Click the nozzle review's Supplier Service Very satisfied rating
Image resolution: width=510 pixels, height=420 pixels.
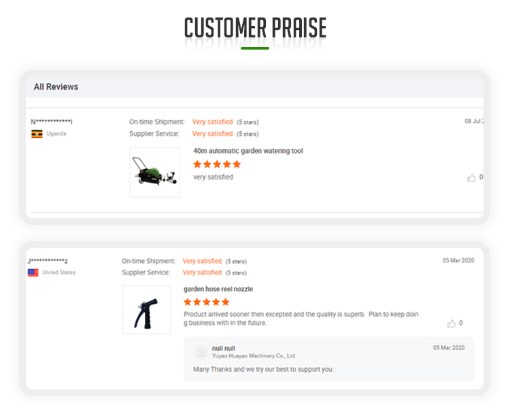coord(202,273)
